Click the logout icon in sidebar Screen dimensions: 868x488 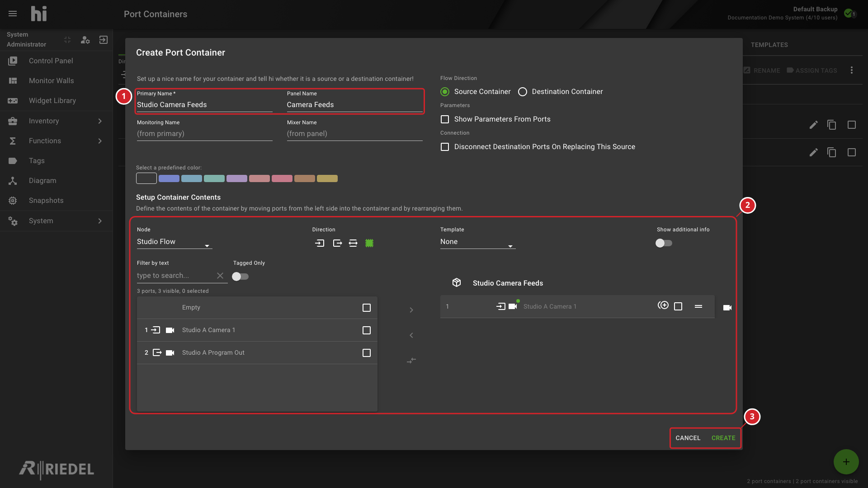[x=104, y=40]
